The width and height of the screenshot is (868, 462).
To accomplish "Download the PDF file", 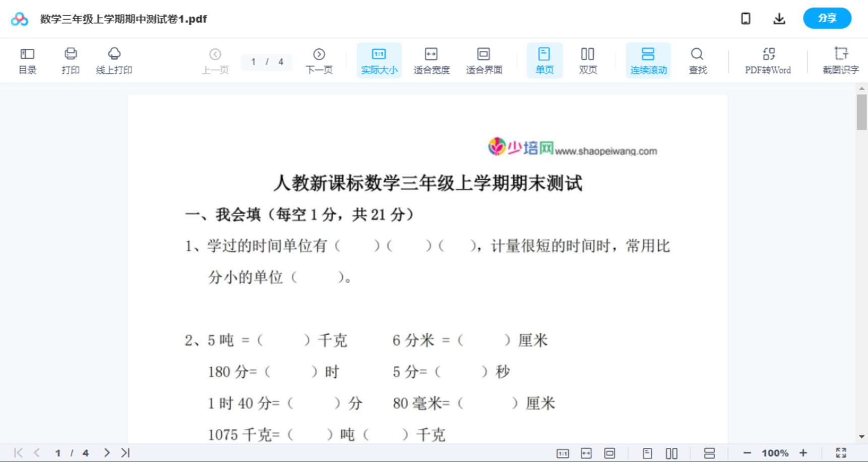I will [779, 18].
